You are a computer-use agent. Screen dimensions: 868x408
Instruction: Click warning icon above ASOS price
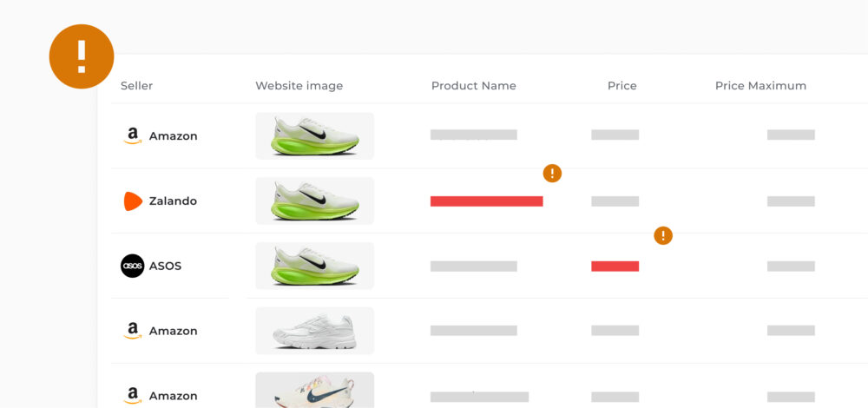click(x=663, y=235)
